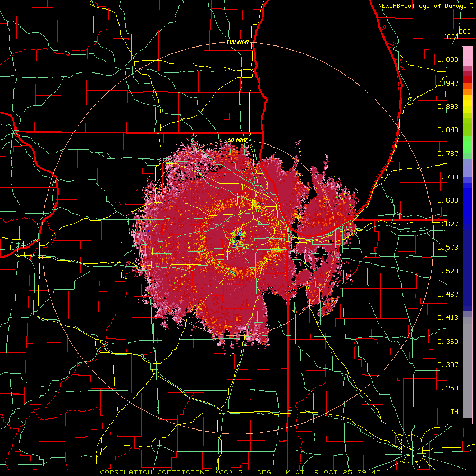Image resolution: width=476 pixels, height=476 pixels.
Task: Click the 3.1 DEG elevation text
Action: click(x=254, y=472)
